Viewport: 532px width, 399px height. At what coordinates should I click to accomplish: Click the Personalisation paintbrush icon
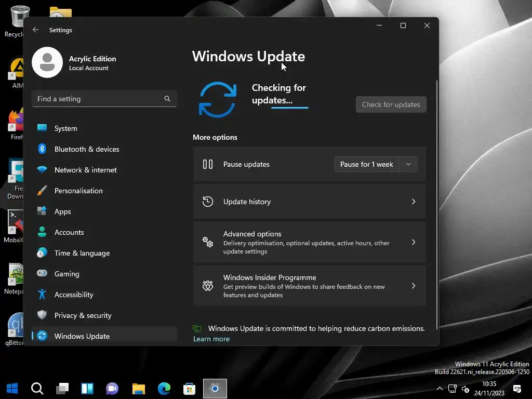pyautogui.click(x=42, y=190)
